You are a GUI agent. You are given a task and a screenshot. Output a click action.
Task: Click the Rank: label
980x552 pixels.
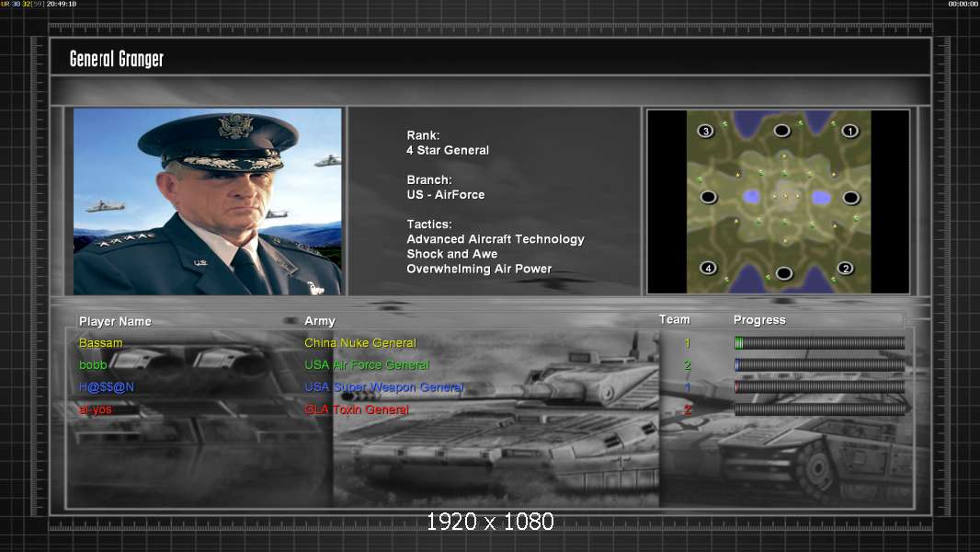coord(423,135)
